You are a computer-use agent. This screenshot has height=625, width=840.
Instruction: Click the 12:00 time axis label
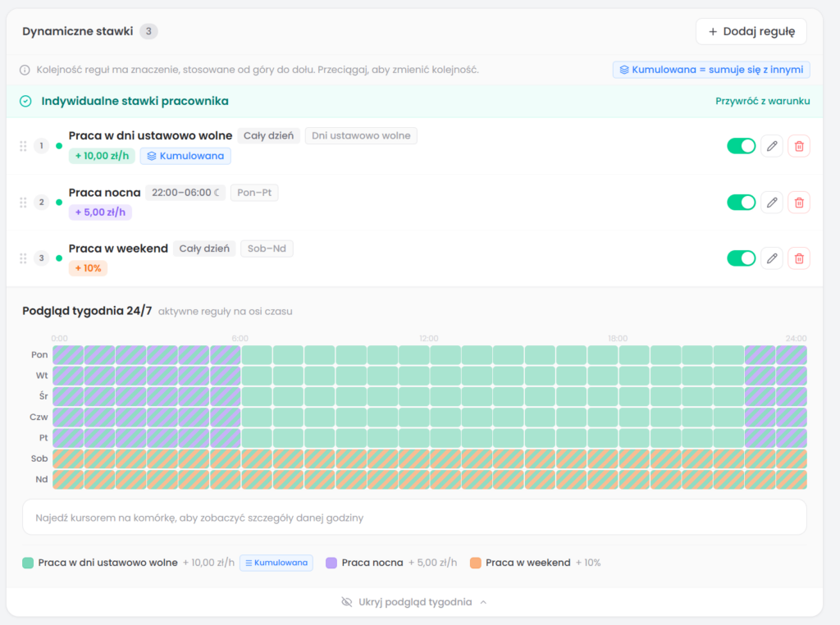[428, 339]
